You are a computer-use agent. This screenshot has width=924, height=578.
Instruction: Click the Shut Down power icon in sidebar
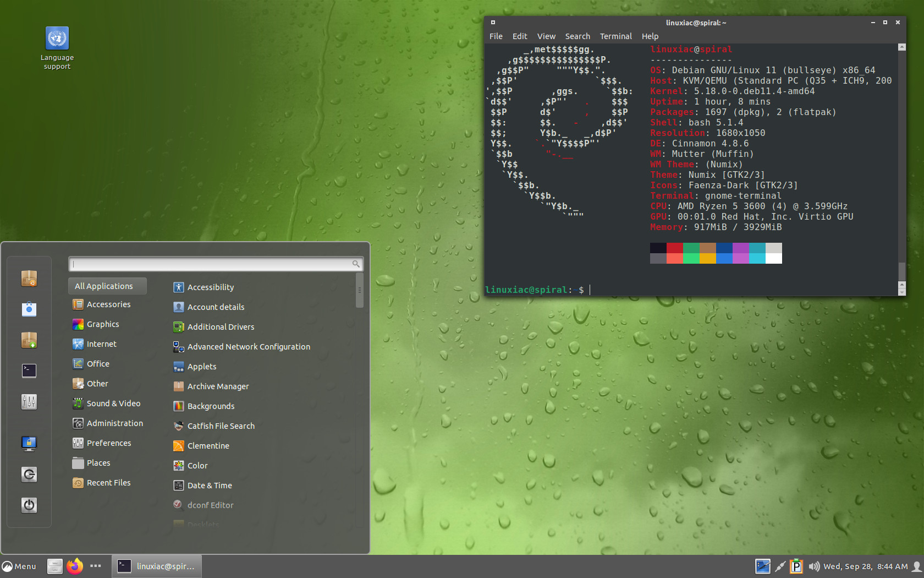point(29,505)
